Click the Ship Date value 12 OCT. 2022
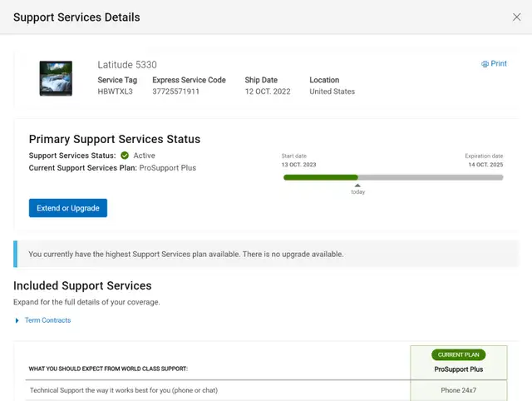 pyautogui.click(x=268, y=92)
